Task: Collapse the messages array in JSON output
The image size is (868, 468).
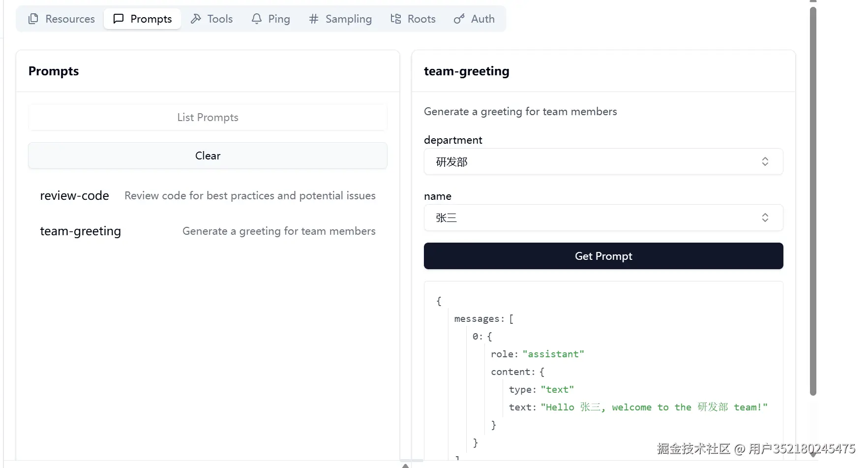Action: 479,319
